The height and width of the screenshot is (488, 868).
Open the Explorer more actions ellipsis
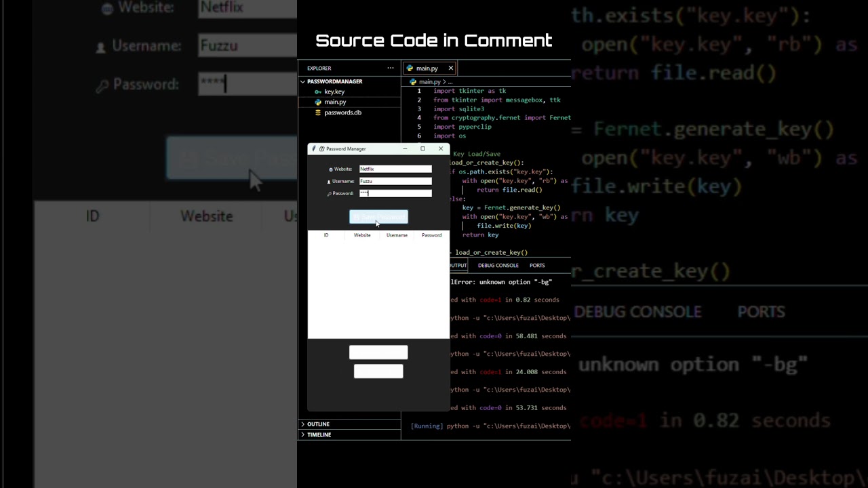(x=390, y=68)
